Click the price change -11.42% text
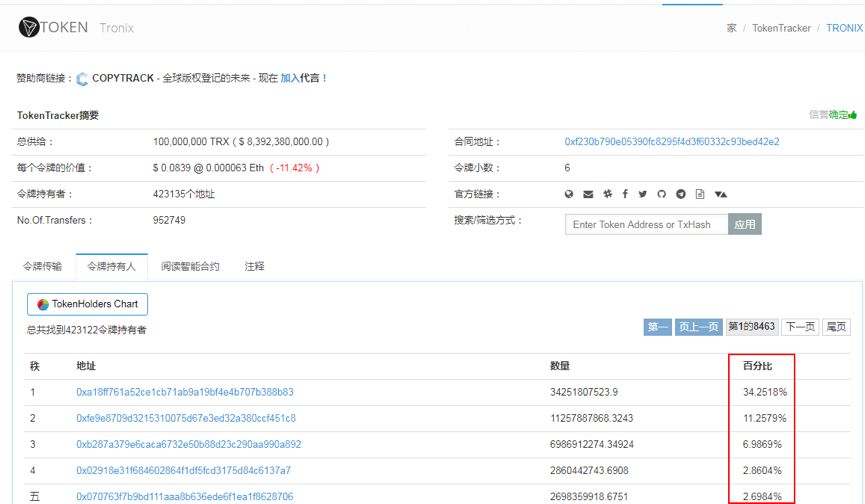 [x=294, y=168]
